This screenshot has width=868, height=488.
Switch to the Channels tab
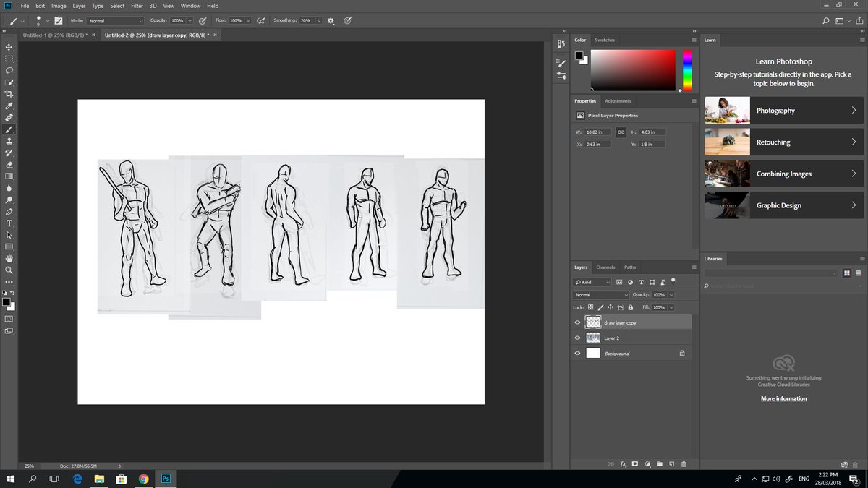coord(605,267)
